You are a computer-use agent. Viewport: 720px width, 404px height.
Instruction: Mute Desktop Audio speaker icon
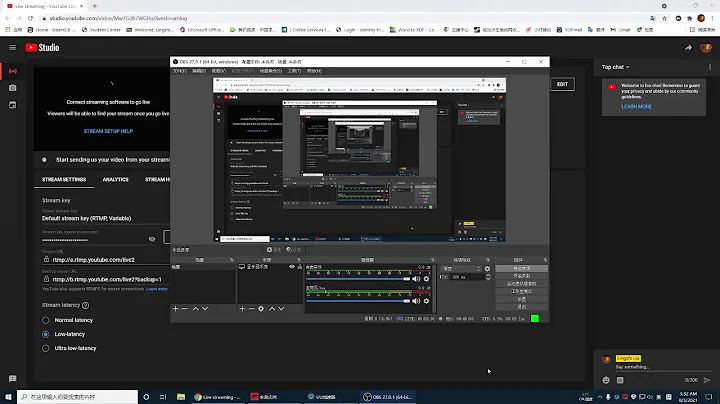tap(416, 279)
